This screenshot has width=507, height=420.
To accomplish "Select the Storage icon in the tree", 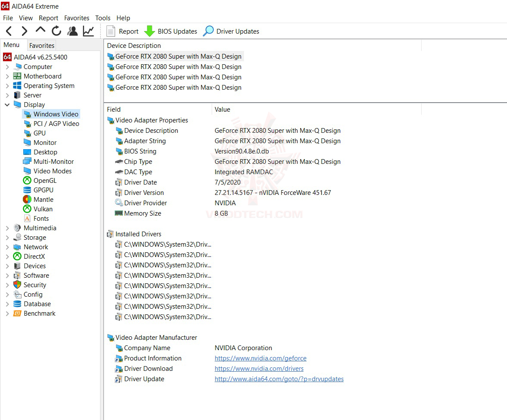I will pyautogui.click(x=17, y=237).
